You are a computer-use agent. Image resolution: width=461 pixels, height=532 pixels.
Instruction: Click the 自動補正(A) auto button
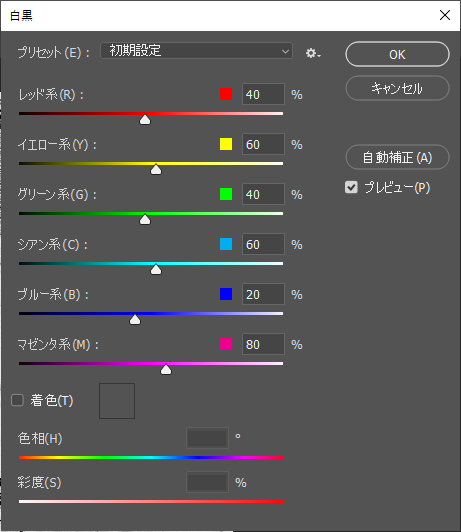(398, 157)
